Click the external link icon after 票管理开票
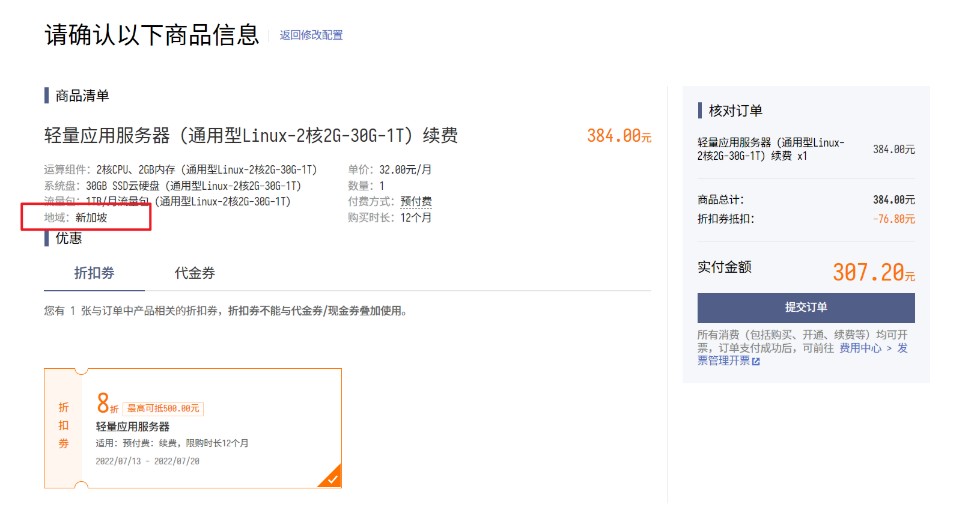980x513 pixels. tap(756, 362)
